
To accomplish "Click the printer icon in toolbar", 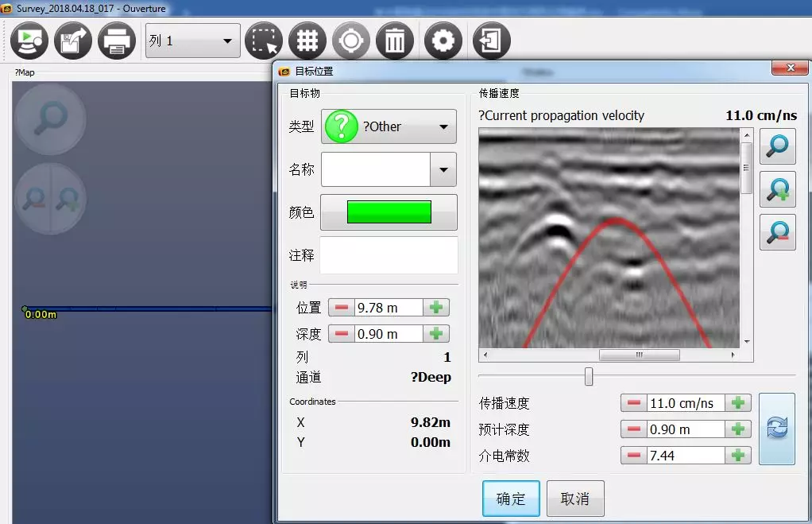I will (117, 40).
